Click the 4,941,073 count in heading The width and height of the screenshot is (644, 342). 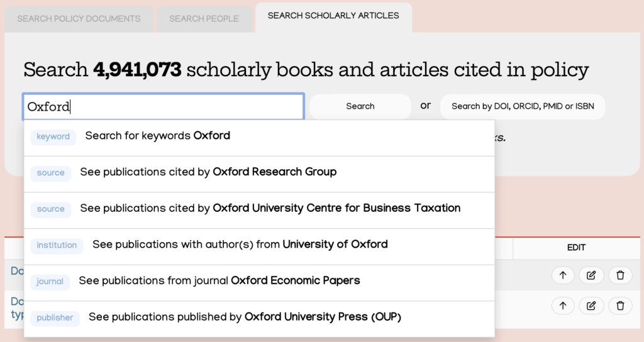pyautogui.click(x=137, y=70)
